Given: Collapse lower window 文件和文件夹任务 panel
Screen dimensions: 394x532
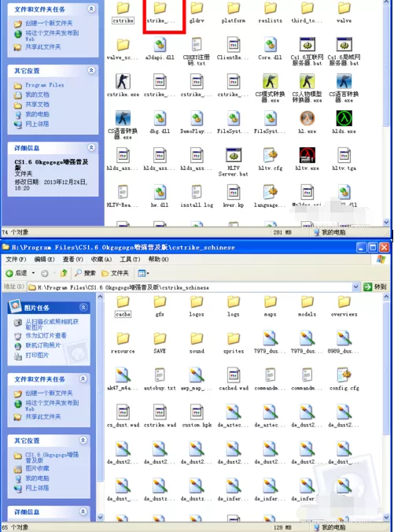Looking at the screenshot, I should tap(83, 379).
